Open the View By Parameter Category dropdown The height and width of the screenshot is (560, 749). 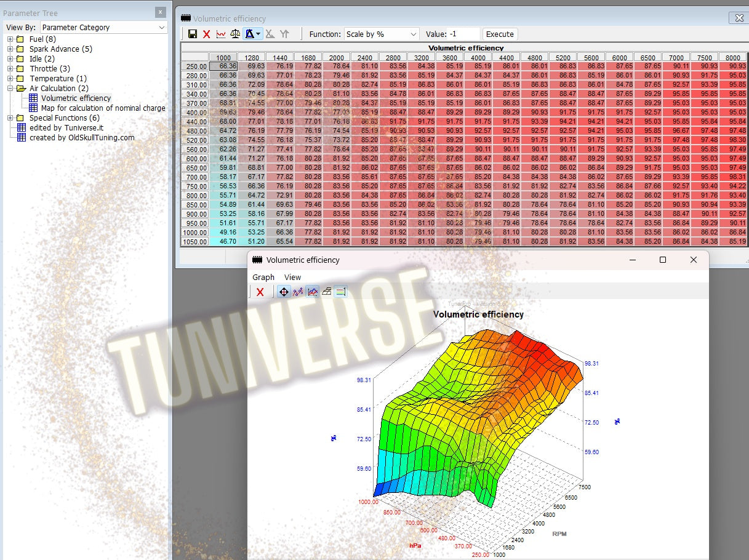[102, 27]
